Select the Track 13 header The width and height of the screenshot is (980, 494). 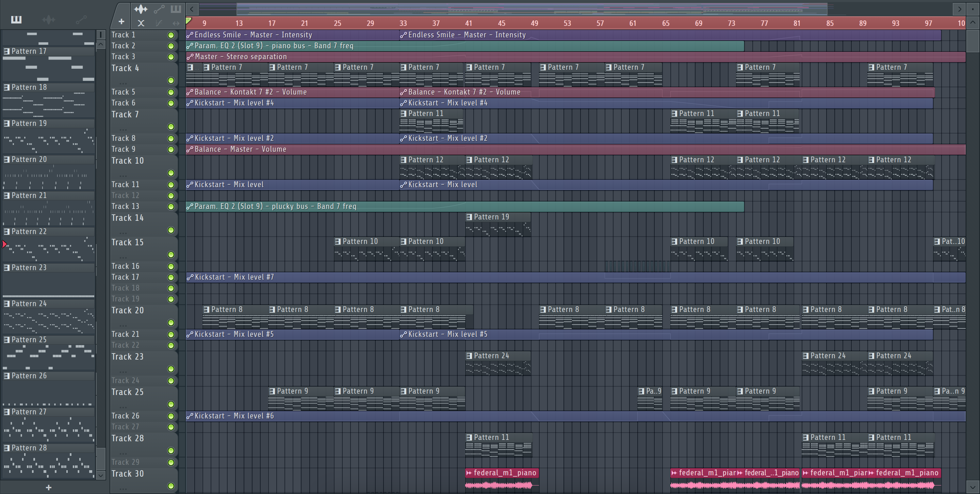(144, 207)
